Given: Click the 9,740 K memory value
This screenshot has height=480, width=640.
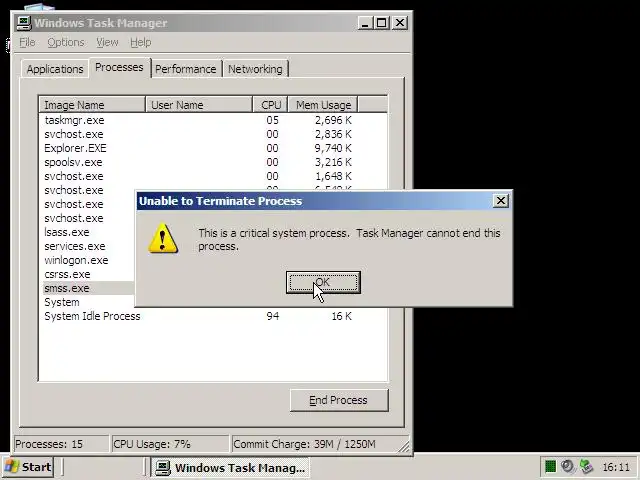Looking at the screenshot, I should [x=333, y=148].
